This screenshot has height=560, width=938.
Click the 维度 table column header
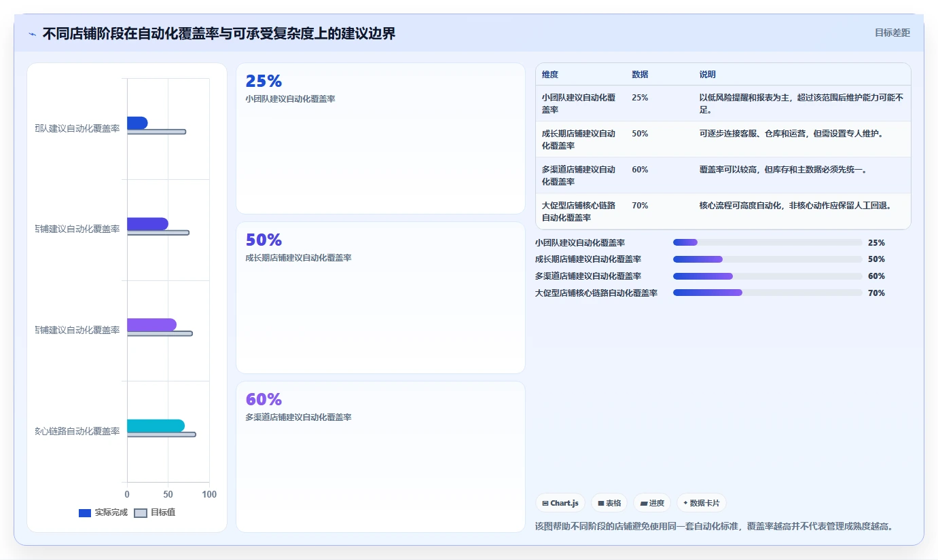coord(550,75)
